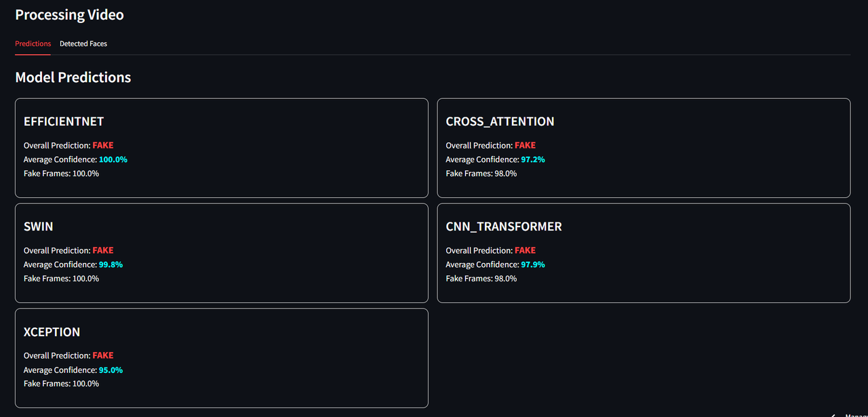
Task: Click the Model Predictions heading
Action: tap(73, 77)
